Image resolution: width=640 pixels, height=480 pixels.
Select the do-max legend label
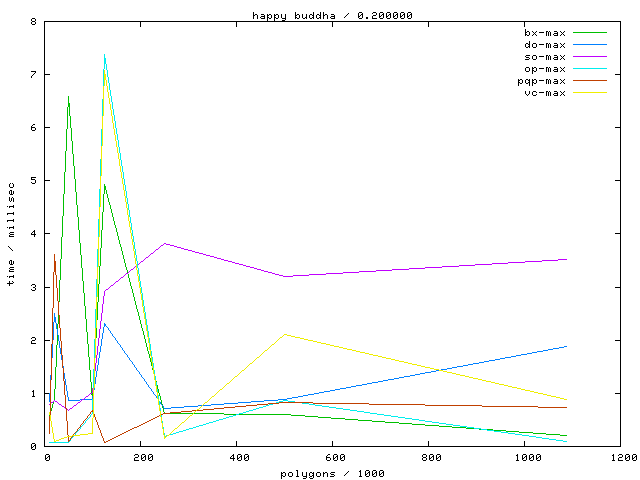[544, 45]
